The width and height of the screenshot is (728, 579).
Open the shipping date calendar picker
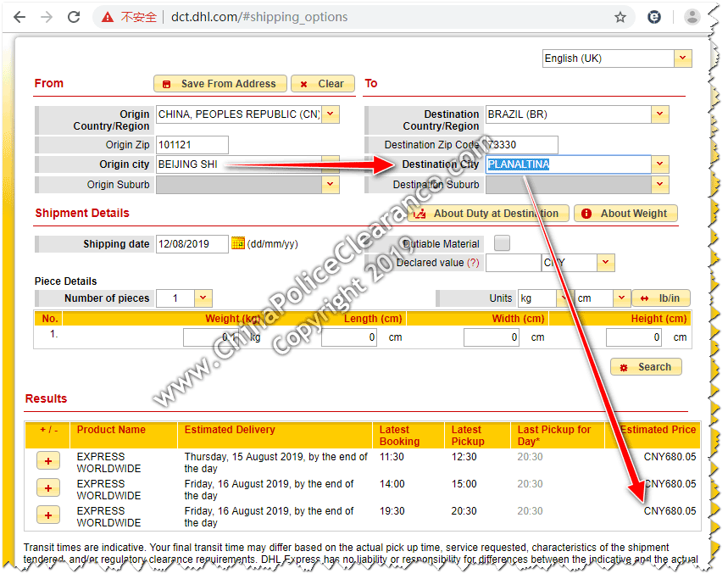click(x=238, y=243)
